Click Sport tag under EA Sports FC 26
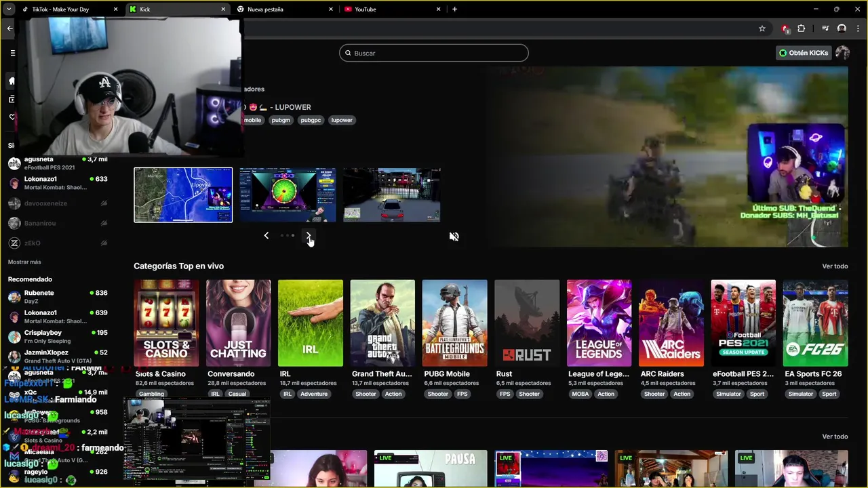868x488 pixels. point(829,394)
